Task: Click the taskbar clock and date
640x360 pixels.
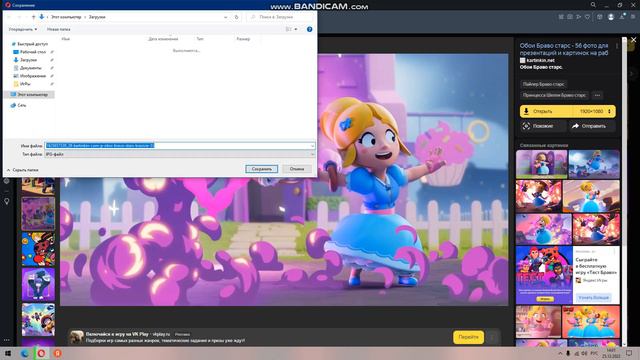Action: [611, 353]
